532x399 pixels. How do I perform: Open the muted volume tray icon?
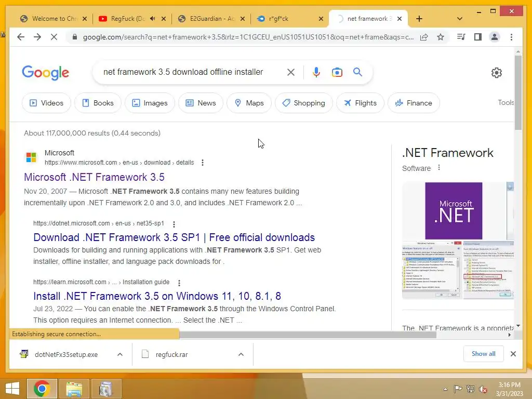click(x=483, y=389)
